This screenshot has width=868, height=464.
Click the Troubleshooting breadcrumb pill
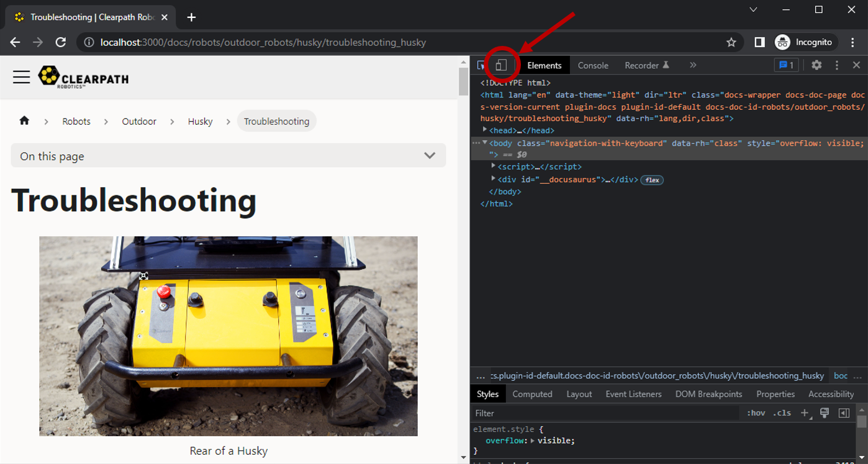pos(276,122)
